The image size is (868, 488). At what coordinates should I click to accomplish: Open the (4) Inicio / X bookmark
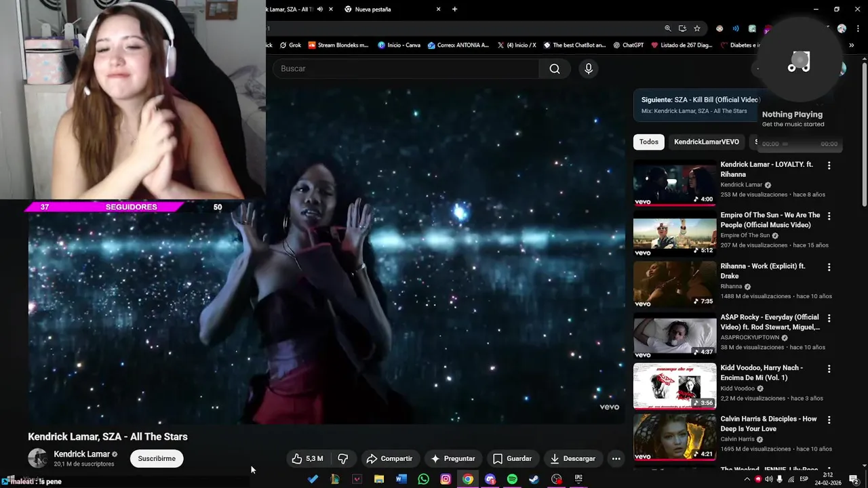(x=516, y=45)
